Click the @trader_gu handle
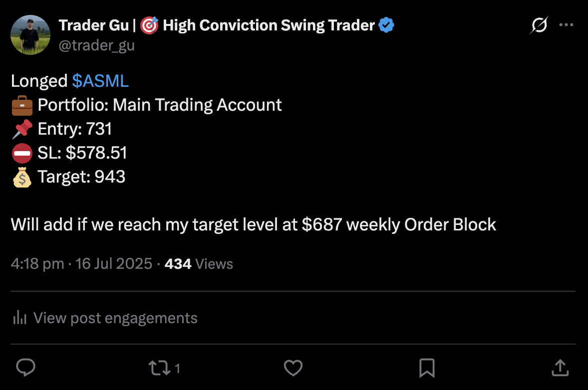 [x=97, y=45]
